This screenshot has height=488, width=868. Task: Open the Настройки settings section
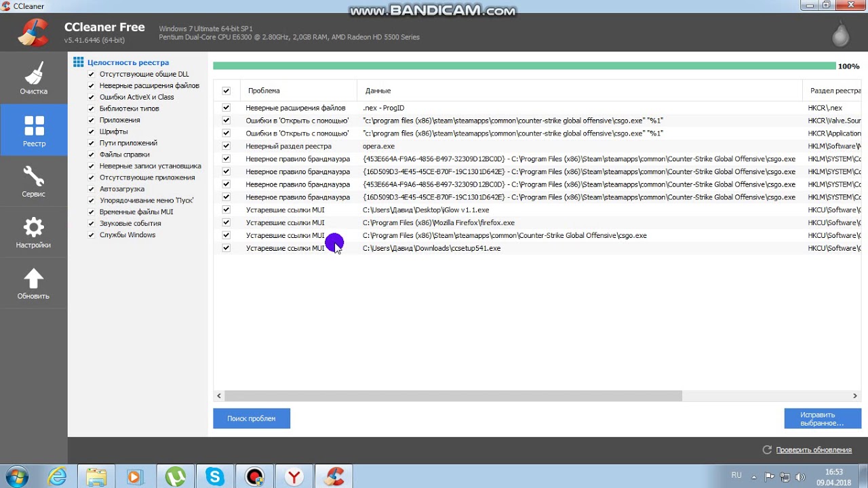point(33,232)
